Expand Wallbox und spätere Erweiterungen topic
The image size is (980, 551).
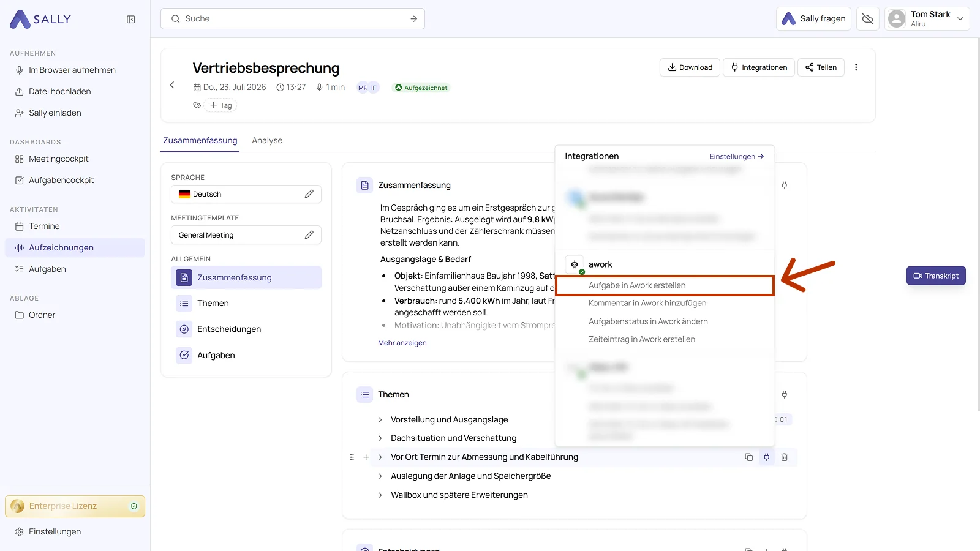(x=380, y=495)
